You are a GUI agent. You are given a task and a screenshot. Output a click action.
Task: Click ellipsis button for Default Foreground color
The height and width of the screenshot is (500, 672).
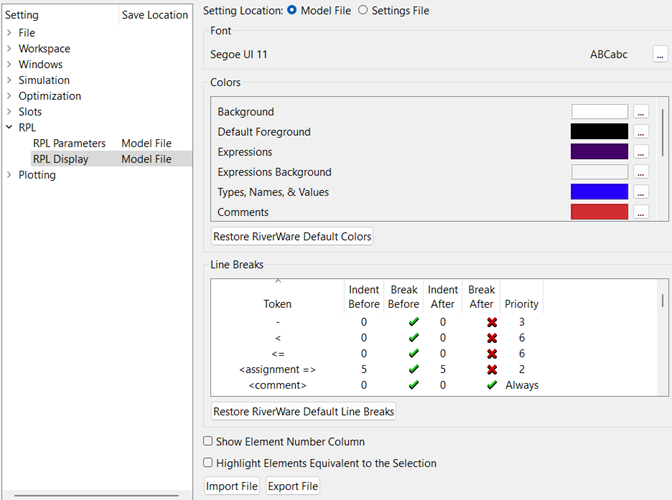(x=641, y=132)
